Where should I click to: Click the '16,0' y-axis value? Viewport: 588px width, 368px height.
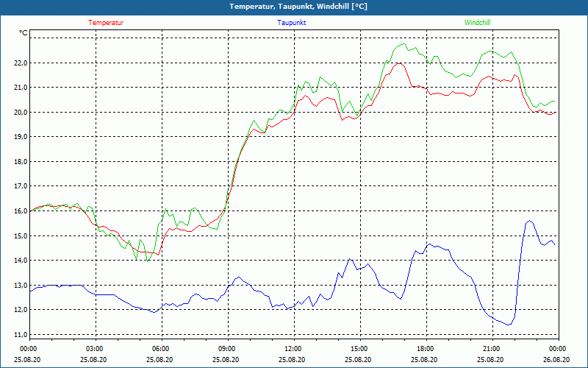21,211
